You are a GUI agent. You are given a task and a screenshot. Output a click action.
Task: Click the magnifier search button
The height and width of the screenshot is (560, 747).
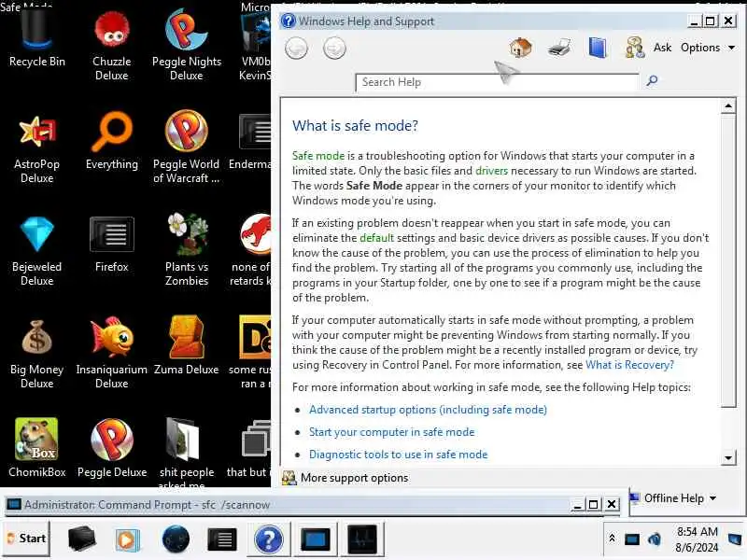[652, 80]
